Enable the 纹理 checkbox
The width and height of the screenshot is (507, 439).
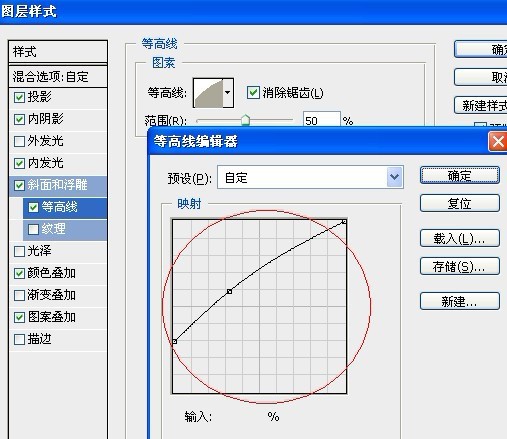33,229
